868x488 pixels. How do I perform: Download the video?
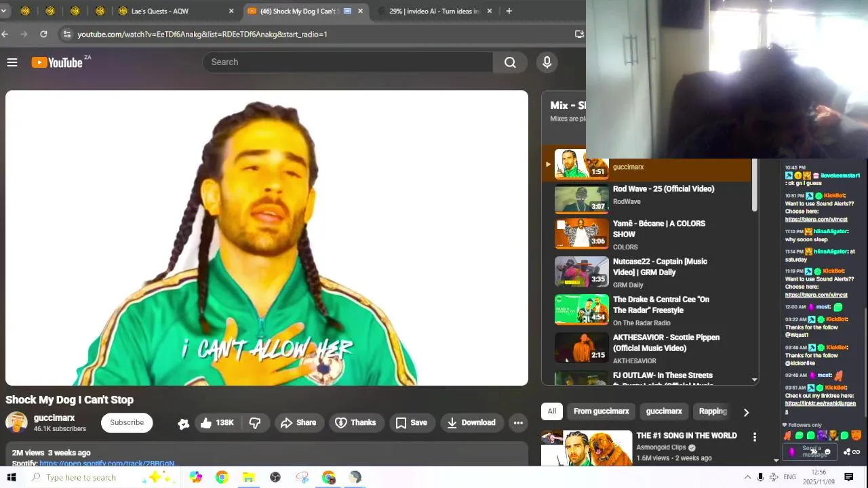point(471,423)
